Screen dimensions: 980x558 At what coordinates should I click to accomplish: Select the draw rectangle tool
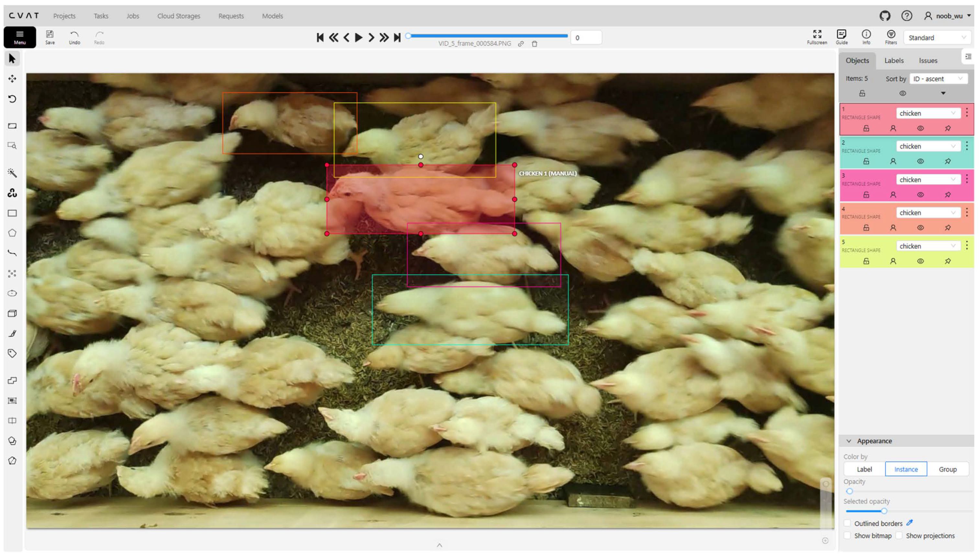click(x=12, y=213)
